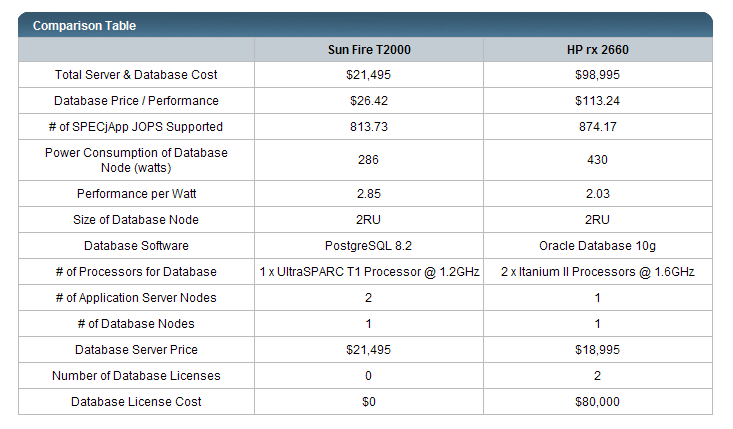Click 'Number of Database Licenses' row label
Image resolution: width=733 pixels, height=429 pixels.
(136, 376)
